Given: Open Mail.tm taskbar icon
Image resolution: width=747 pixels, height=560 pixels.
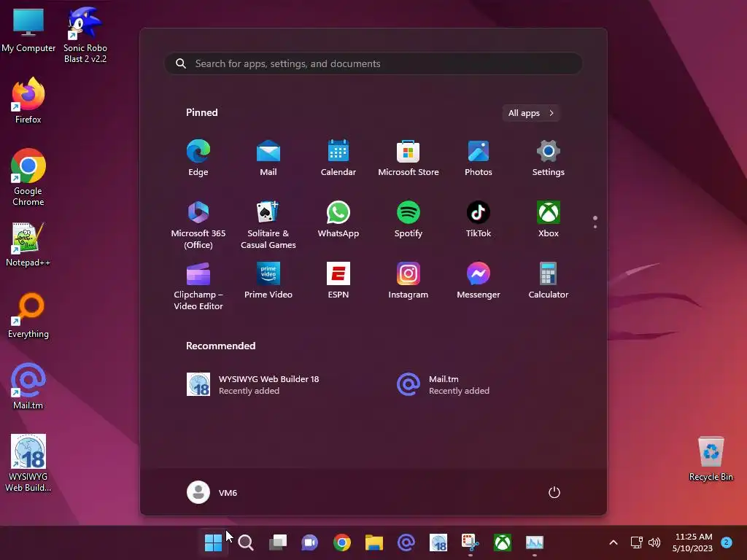Looking at the screenshot, I should (406, 542).
